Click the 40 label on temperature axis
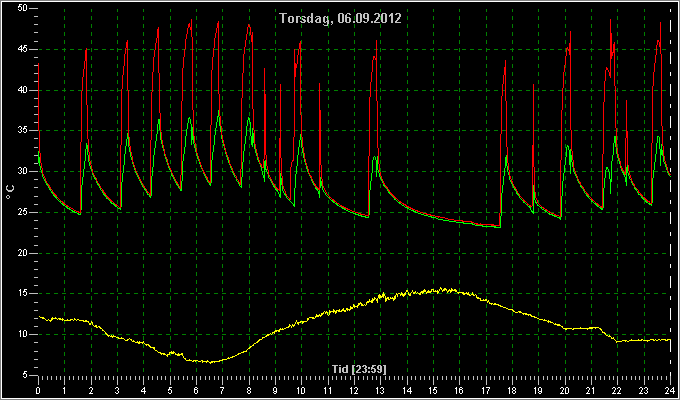This screenshot has height=400, width=680. (x=23, y=90)
